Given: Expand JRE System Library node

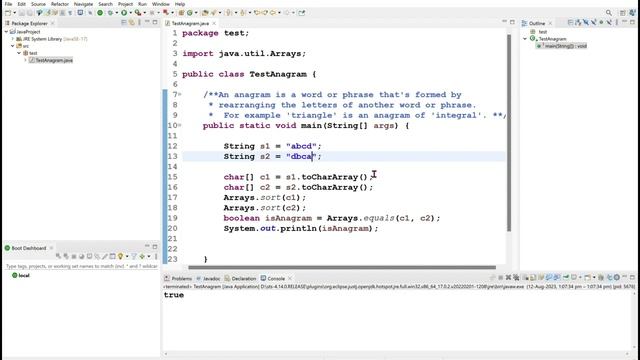Looking at the screenshot, I should [13, 39].
